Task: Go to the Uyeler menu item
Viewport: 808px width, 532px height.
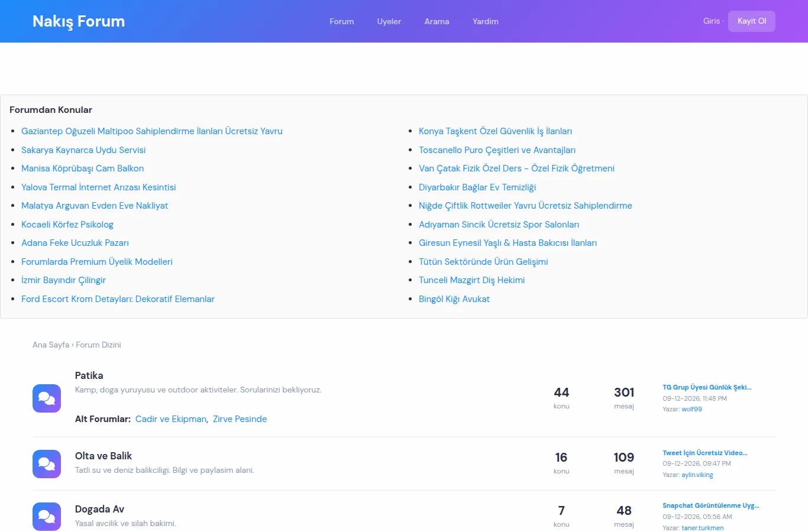Action: 389,21
